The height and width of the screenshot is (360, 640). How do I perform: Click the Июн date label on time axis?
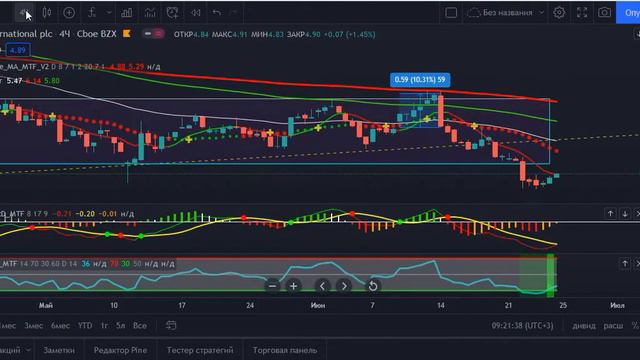(x=318, y=305)
